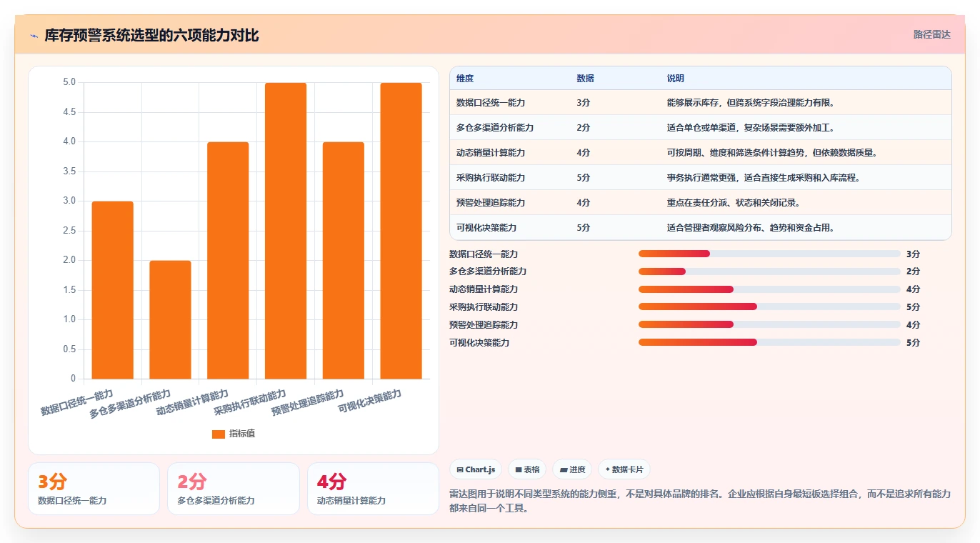Screen dimensions: 980x543
Task: Click the 预警处理追踪能力 bar in the chart
Action: 344,260
